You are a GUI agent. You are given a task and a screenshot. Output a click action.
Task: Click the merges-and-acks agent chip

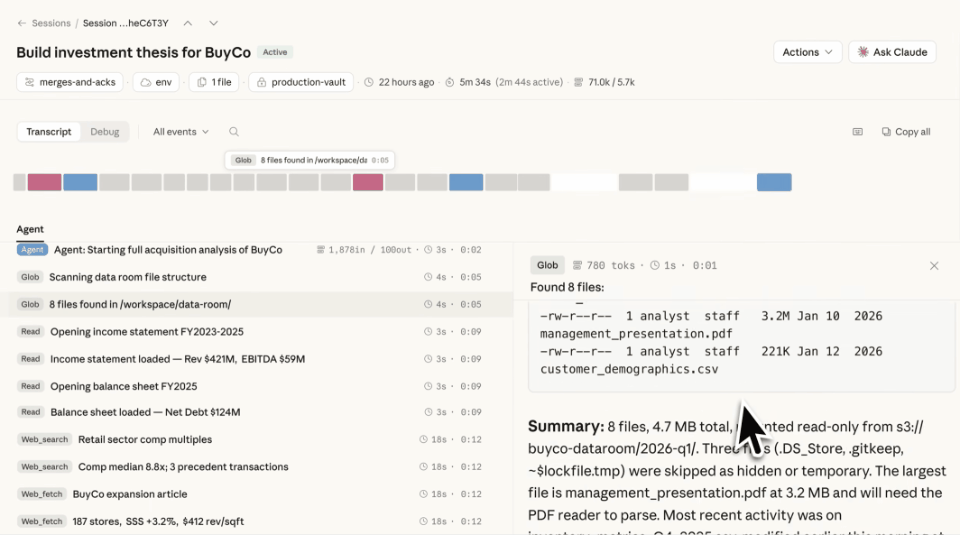[69, 82]
